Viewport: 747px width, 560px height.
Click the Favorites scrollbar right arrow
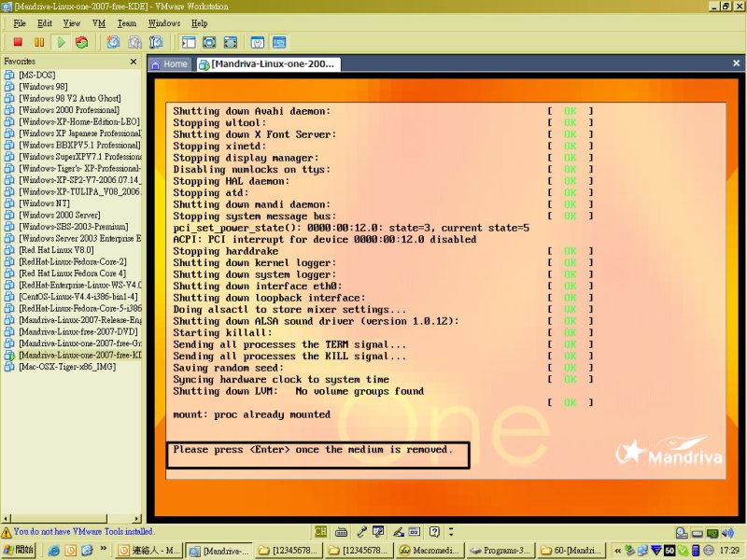point(137,518)
